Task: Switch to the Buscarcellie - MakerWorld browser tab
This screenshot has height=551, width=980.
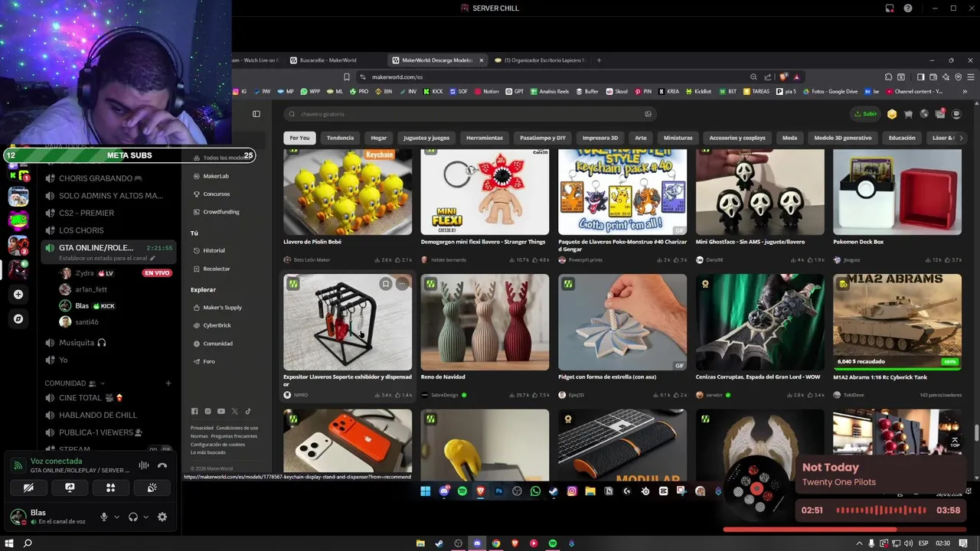Action: click(x=328, y=60)
